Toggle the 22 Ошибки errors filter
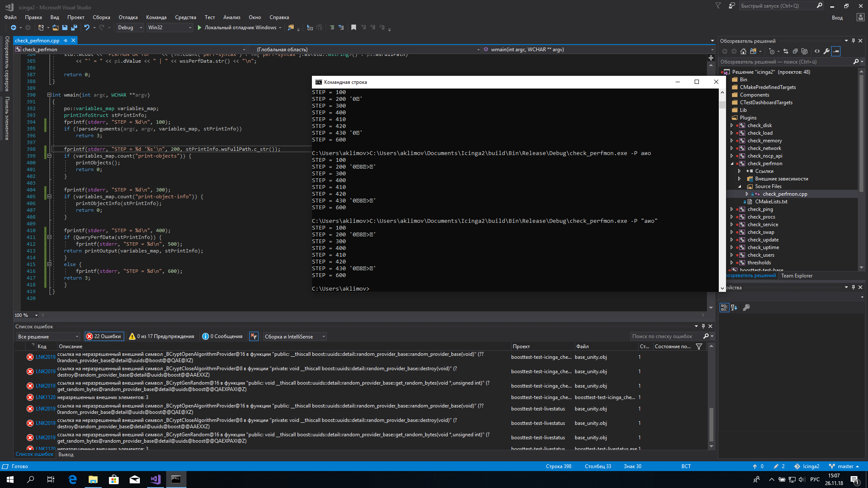Screen dimensions: 868x488 (104, 336)
